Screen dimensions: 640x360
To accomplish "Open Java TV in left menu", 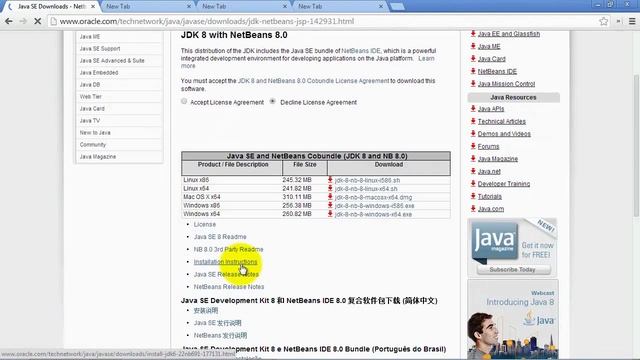I will 90,120.
